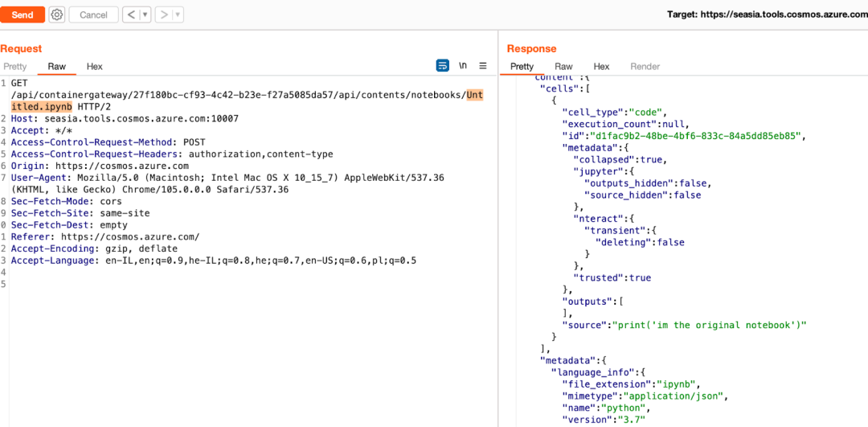Click the Target URL label
The width and height of the screenshot is (868, 427).
point(768,15)
